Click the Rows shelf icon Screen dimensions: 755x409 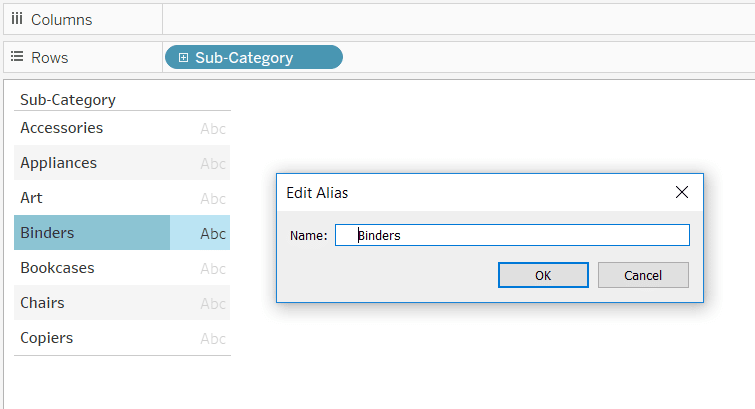coord(17,57)
